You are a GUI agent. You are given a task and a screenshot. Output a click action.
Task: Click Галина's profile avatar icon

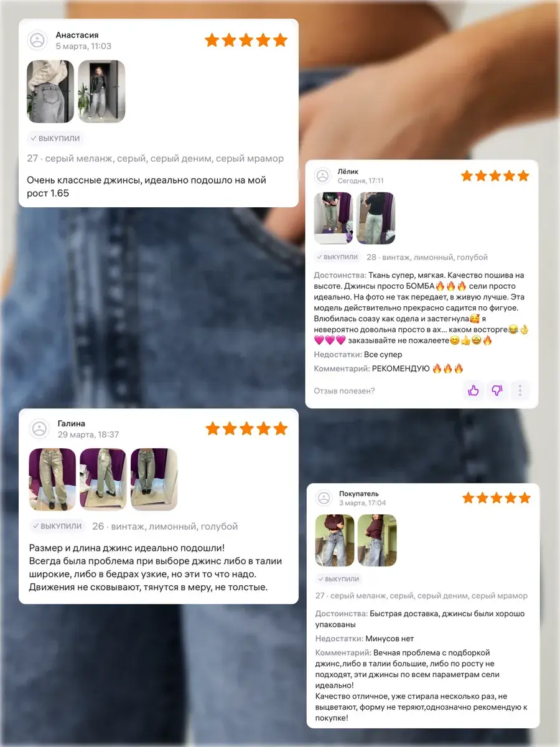point(39,428)
